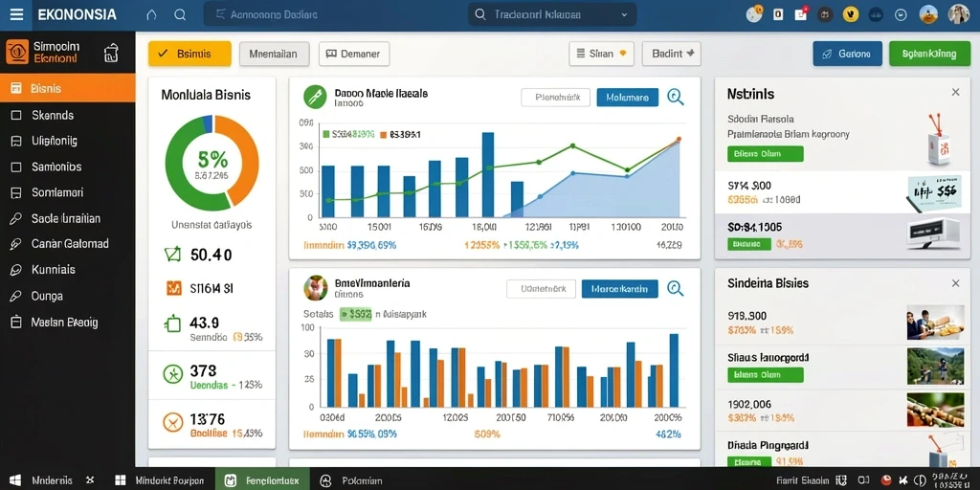Click the search magnifier beside home icon

coord(180,14)
